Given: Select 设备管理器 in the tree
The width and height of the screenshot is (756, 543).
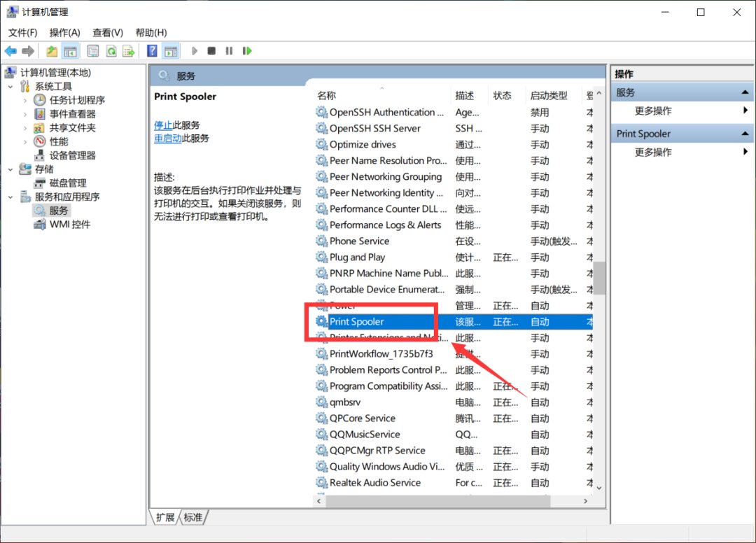Looking at the screenshot, I should tap(72, 155).
